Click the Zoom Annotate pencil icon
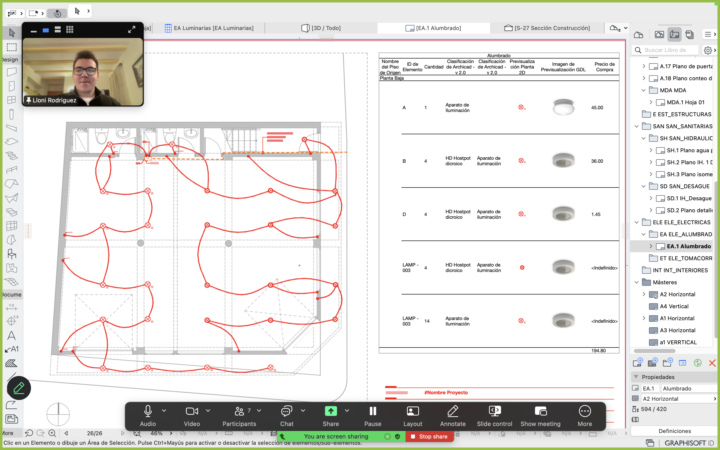This screenshot has height=450, width=720. click(453, 416)
